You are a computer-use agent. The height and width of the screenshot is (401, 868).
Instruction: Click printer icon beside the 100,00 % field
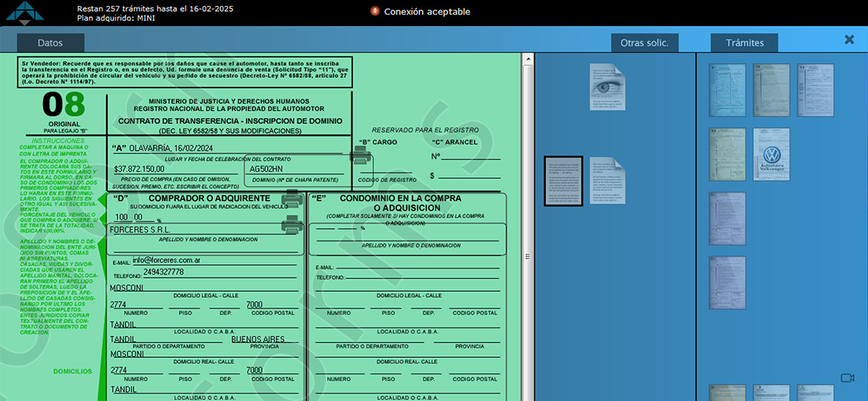tap(292, 224)
